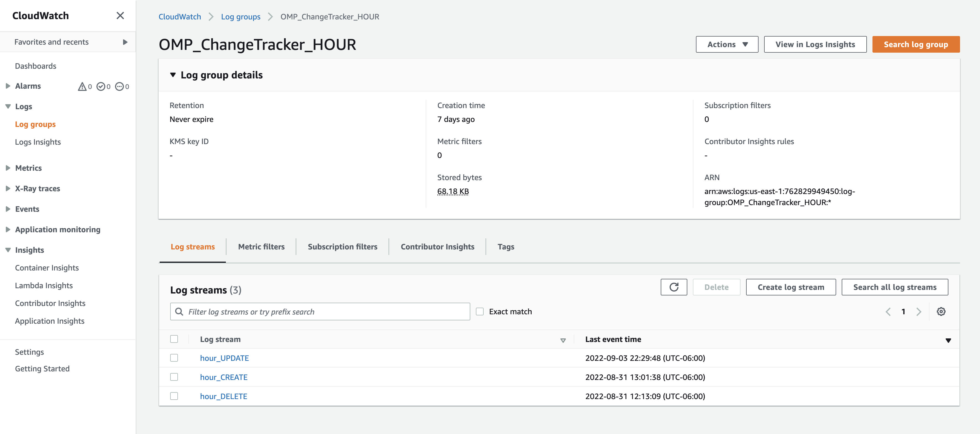Click the log group ARN text
Image resolution: width=980 pixels, height=434 pixels.
coord(780,197)
